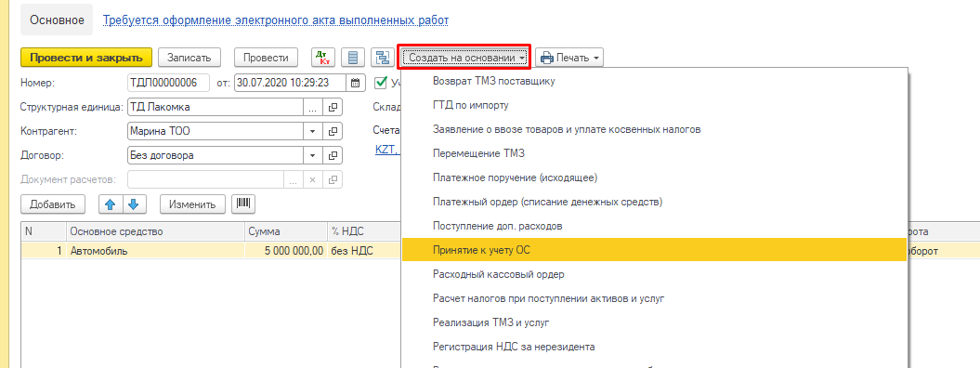980x368 pixels.
Task: Select ГТД по импорту menu item
Action: [x=654, y=105]
